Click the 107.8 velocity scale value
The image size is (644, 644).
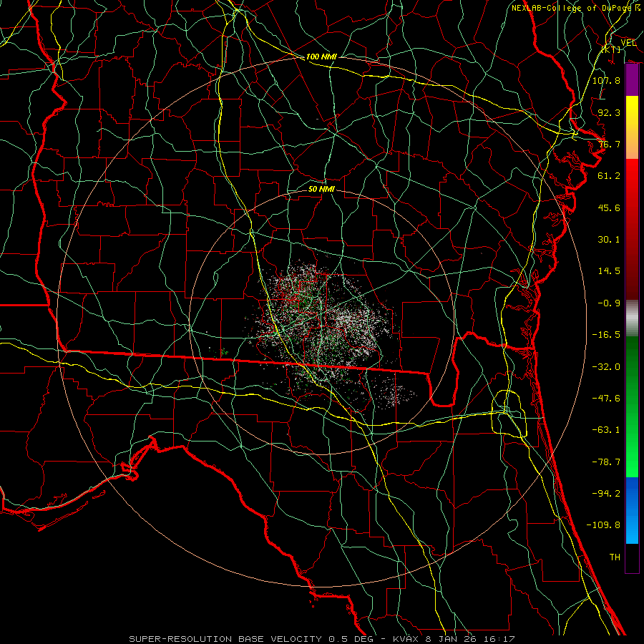tap(606, 80)
